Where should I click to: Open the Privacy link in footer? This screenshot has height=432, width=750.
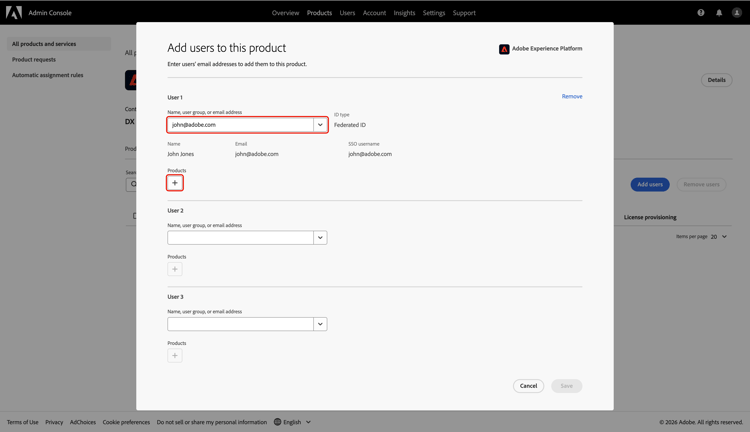click(54, 422)
